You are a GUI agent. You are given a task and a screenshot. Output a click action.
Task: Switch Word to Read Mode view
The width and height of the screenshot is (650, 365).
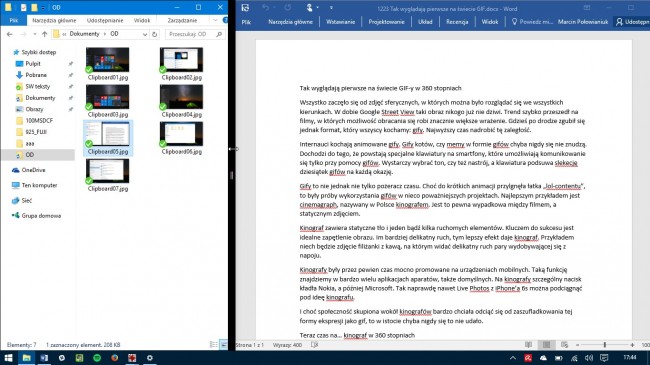tap(529, 345)
